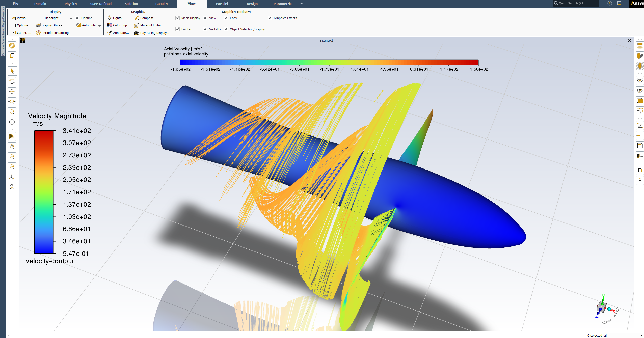Toggle the title text note icon
Screen dimensions: 644x338
click(640, 146)
